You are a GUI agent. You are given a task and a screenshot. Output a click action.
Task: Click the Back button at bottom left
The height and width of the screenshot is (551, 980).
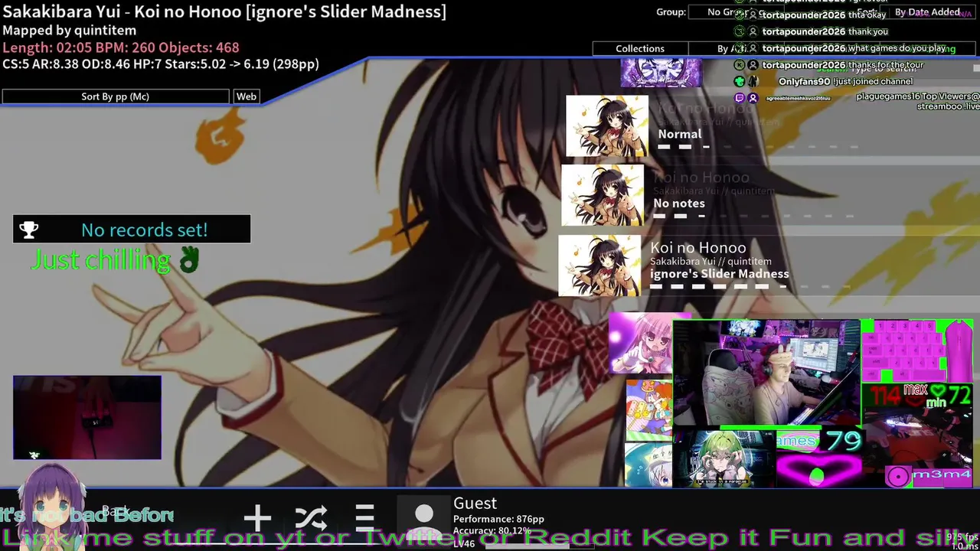click(x=116, y=511)
